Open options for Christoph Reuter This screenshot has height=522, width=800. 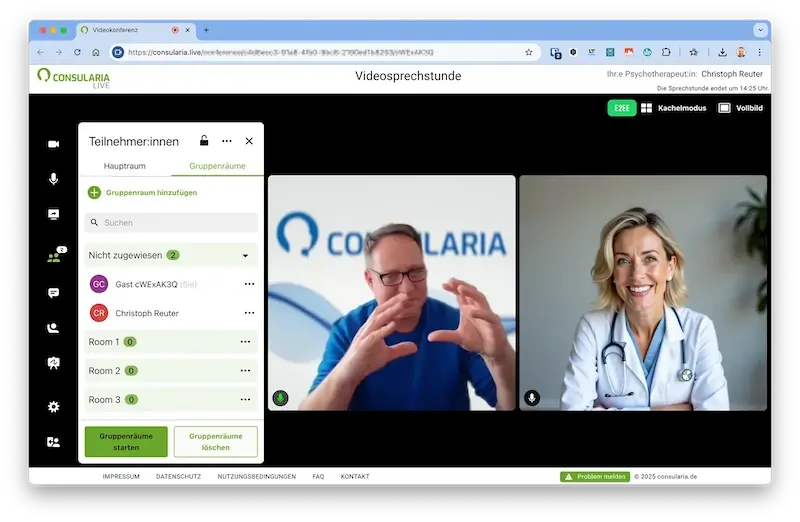249,313
